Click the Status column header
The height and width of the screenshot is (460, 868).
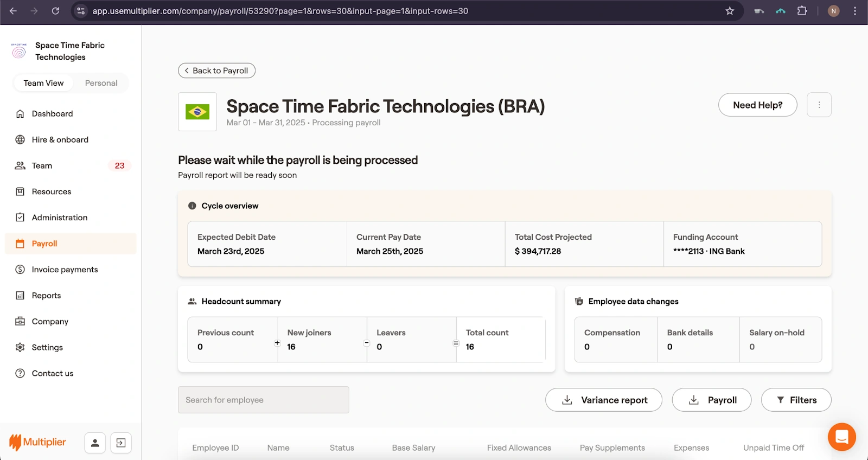(342, 448)
